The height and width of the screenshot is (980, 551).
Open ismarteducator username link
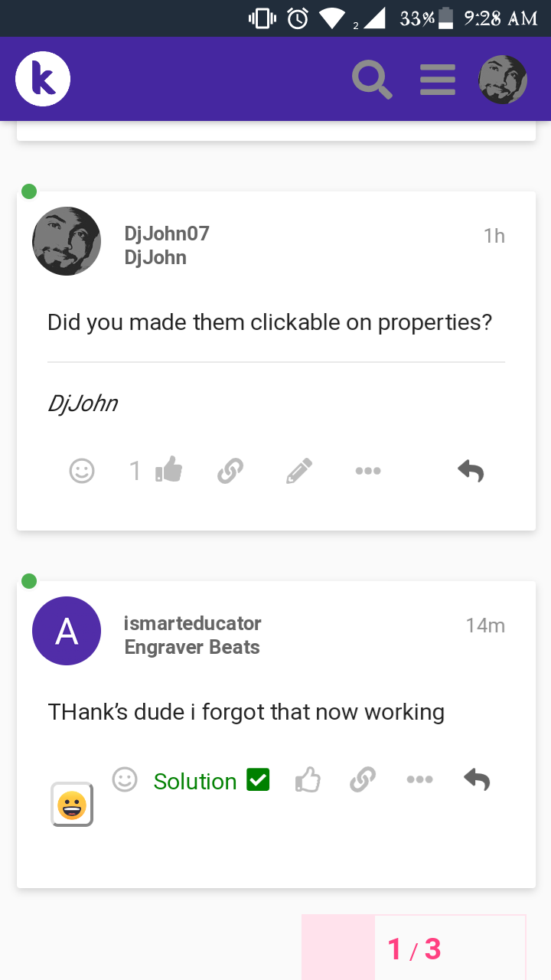(x=193, y=623)
